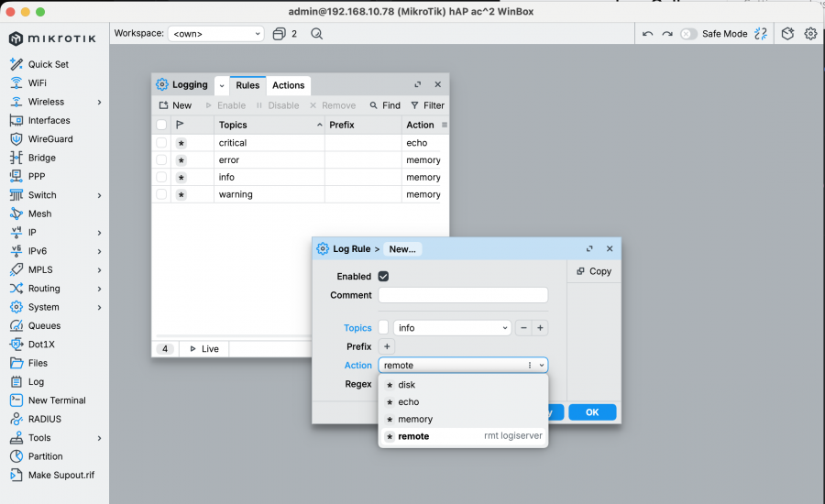Toggle the negate box before Topics field
Viewport: 825px width, 504px height.
tap(383, 328)
